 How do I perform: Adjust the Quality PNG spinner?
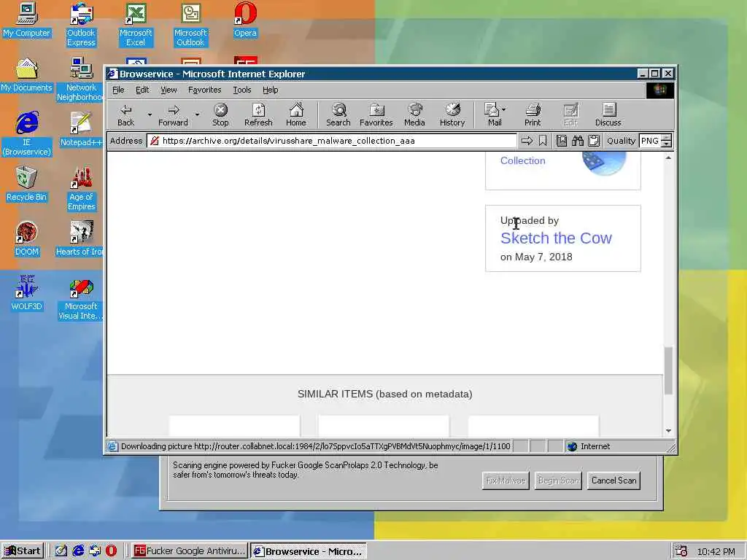coord(667,141)
